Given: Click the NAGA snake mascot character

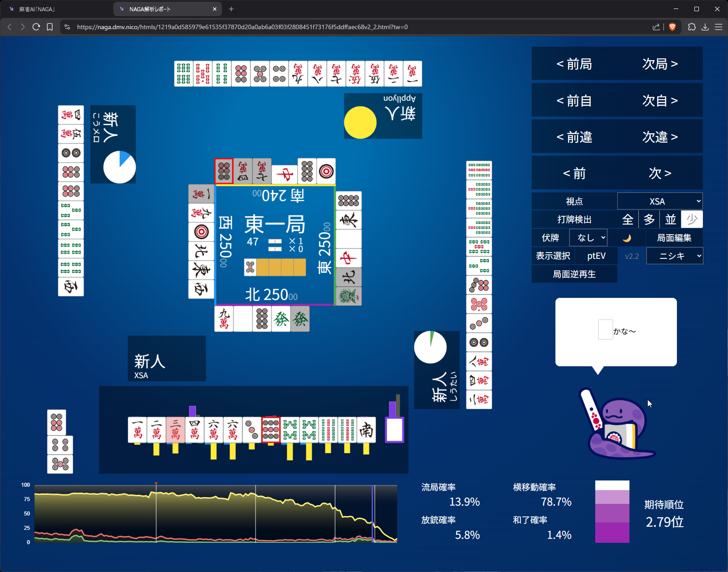Looking at the screenshot, I should [x=619, y=425].
